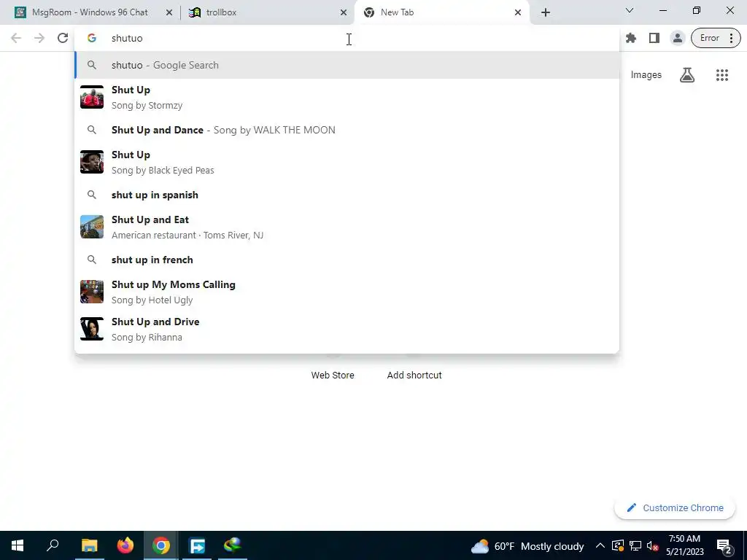The image size is (747, 560).
Task: Choose 'shut up in spanish' suggestion
Action: click(x=347, y=195)
